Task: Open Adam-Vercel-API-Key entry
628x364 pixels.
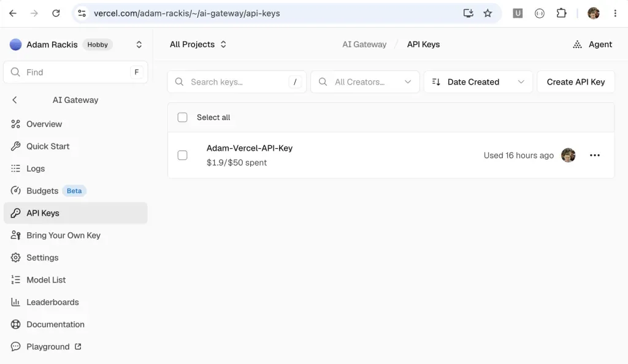Action: [x=250, y=148]
